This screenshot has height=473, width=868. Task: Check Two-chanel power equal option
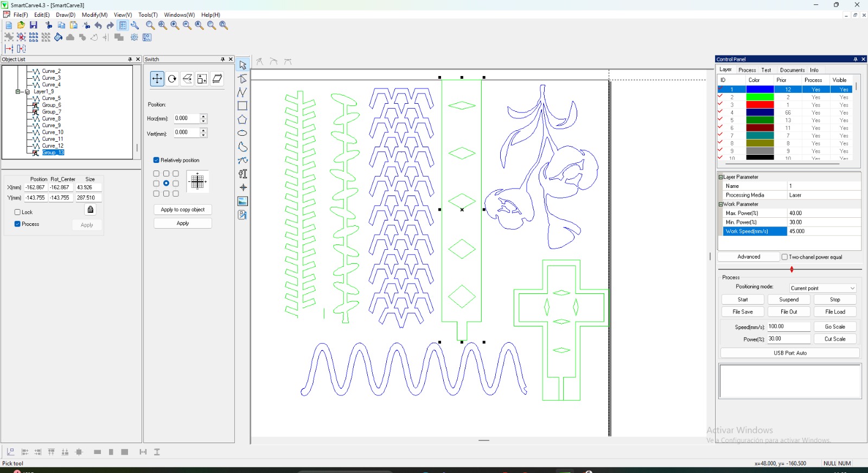784,257
